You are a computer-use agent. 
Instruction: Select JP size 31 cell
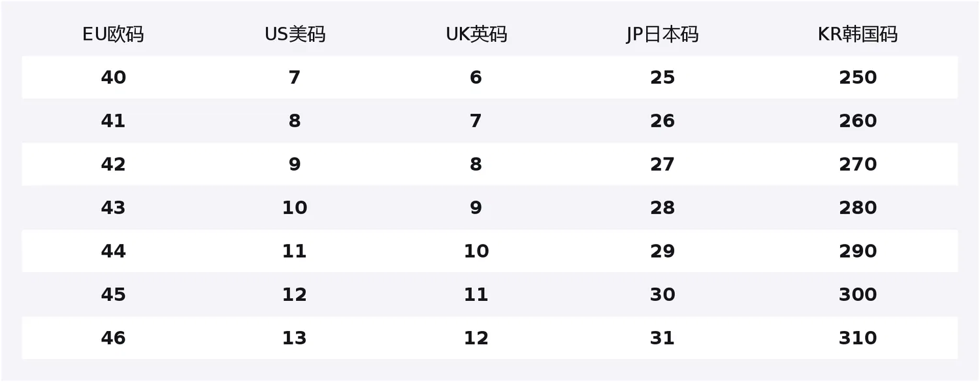pos(662,338)
